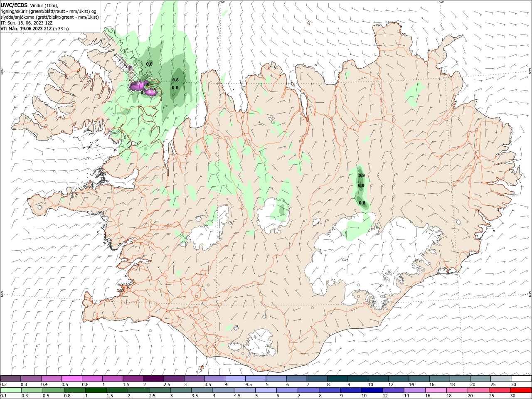Click the lower legend swatch starting at 3.5
The width and height of the screenshot is (532, 399).
[x=202, y=390]
